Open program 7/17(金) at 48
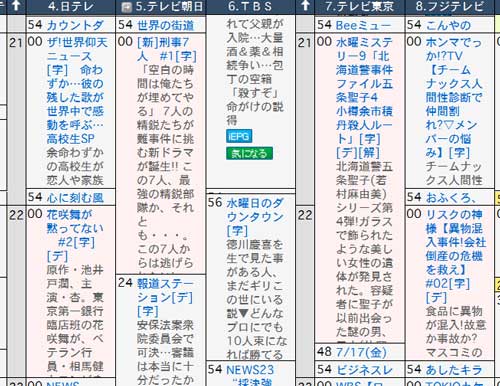Viewport: 500px width, 386px height. pos(361,352)
